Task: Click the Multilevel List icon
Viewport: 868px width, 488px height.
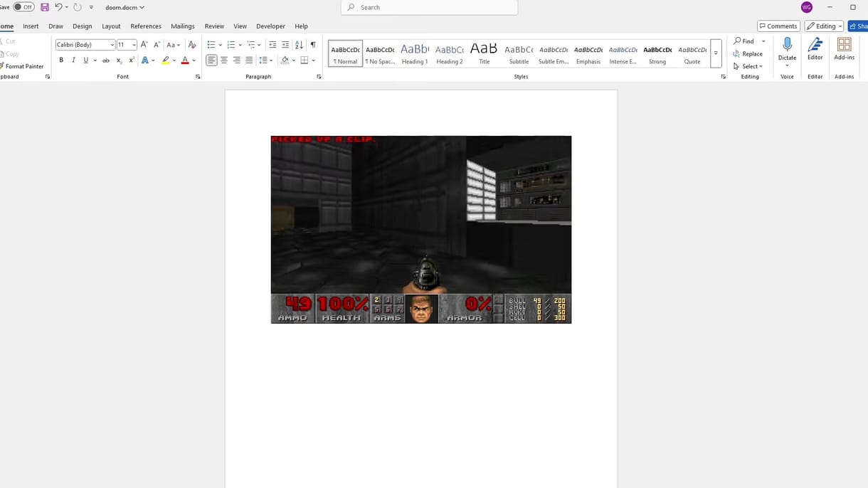Action: tap(251, 45)
